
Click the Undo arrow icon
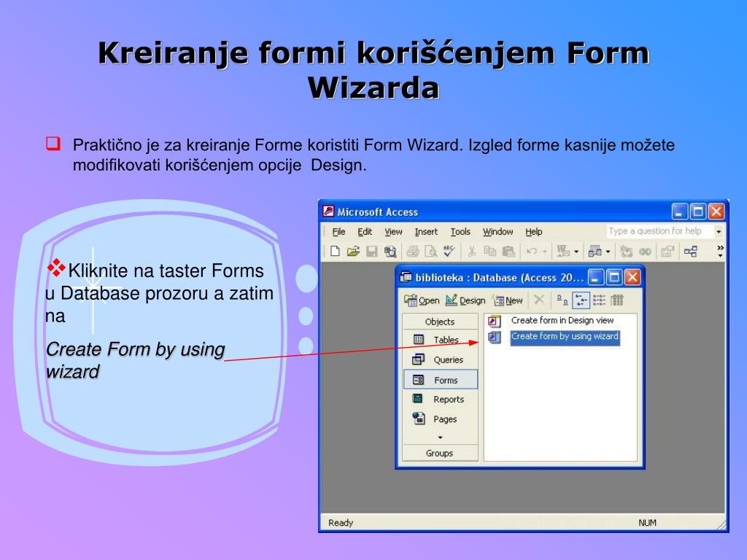click(532, 251)
